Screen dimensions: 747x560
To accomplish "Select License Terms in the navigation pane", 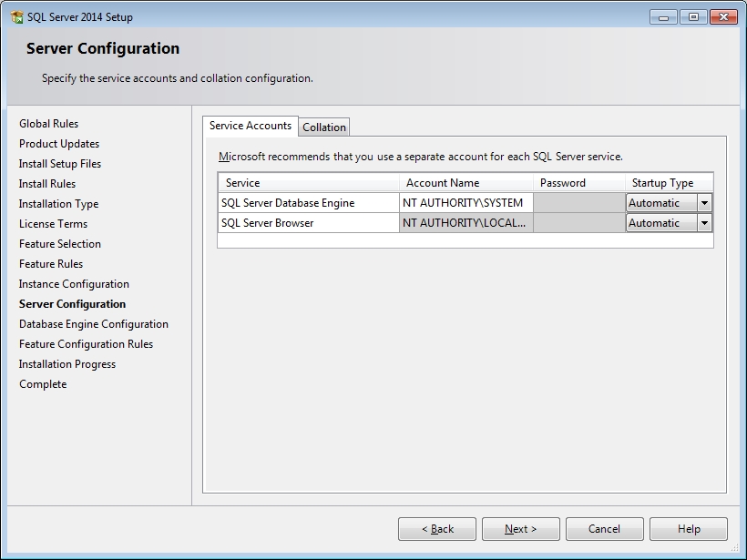I will coord(53,223).
